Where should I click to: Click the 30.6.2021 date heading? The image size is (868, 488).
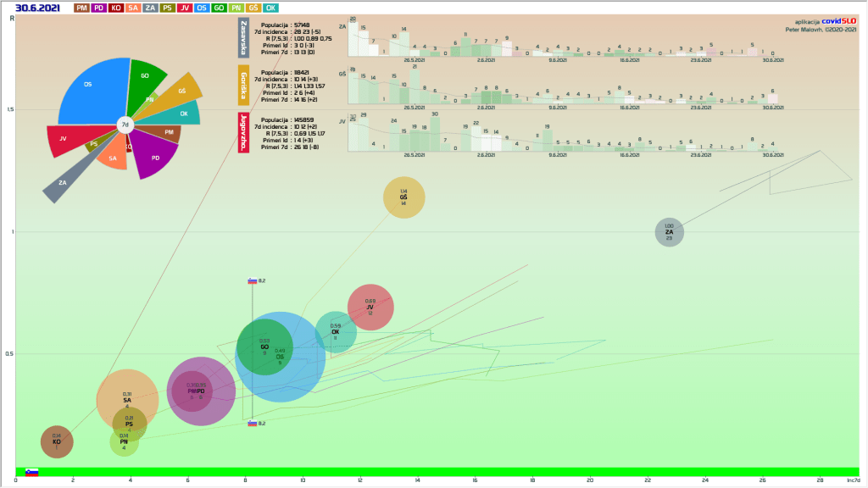tap(39, 8)
